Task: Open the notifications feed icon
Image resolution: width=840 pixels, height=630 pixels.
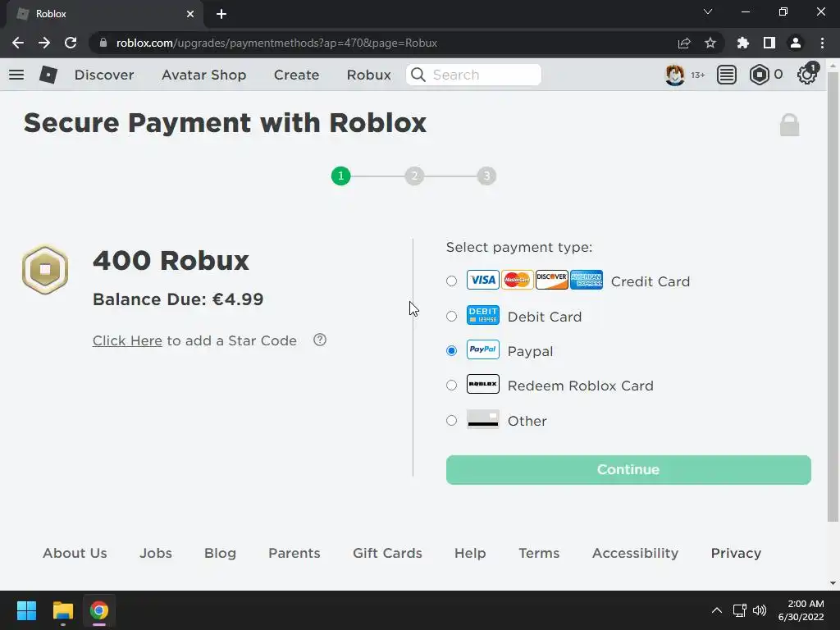Action: pyautogui.click(x=727, y=75)
